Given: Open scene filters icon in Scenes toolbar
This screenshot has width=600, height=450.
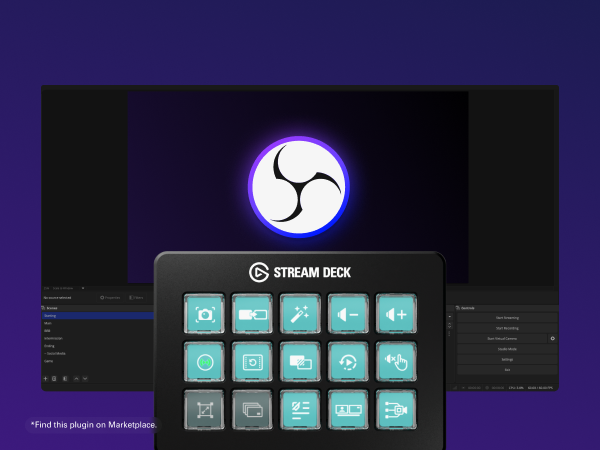Looking at the screenshot, I should (x=65, y=378).
